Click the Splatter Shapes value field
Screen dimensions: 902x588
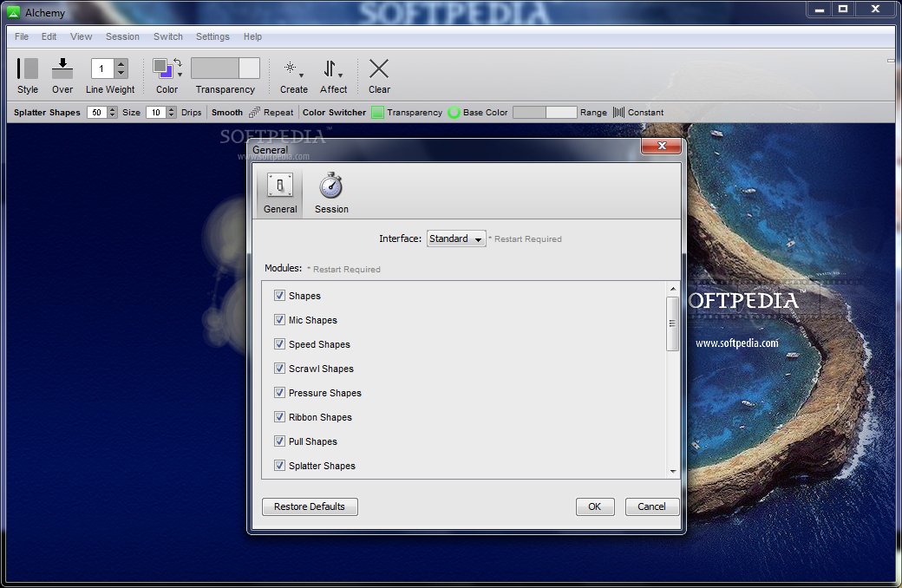pos(97,112)
